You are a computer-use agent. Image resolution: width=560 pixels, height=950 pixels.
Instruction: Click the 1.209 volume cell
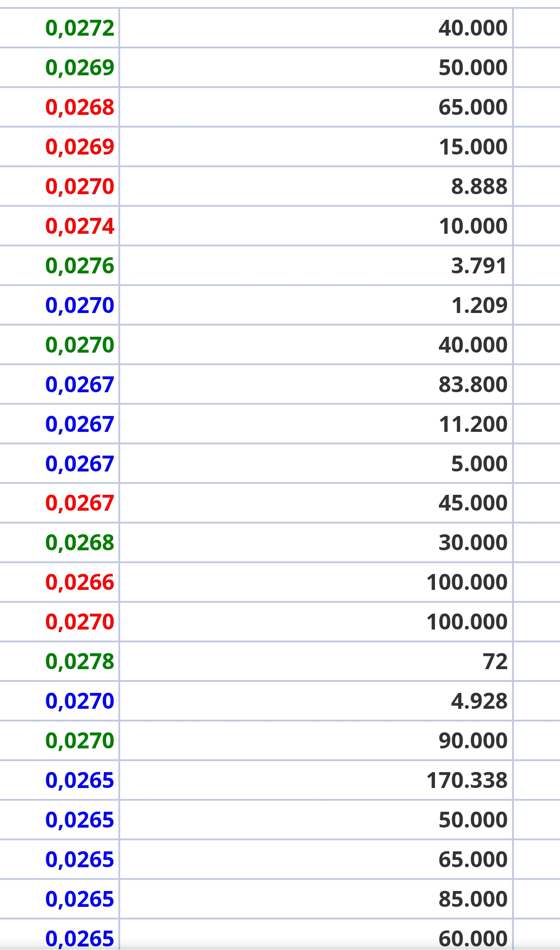[479, 305]
